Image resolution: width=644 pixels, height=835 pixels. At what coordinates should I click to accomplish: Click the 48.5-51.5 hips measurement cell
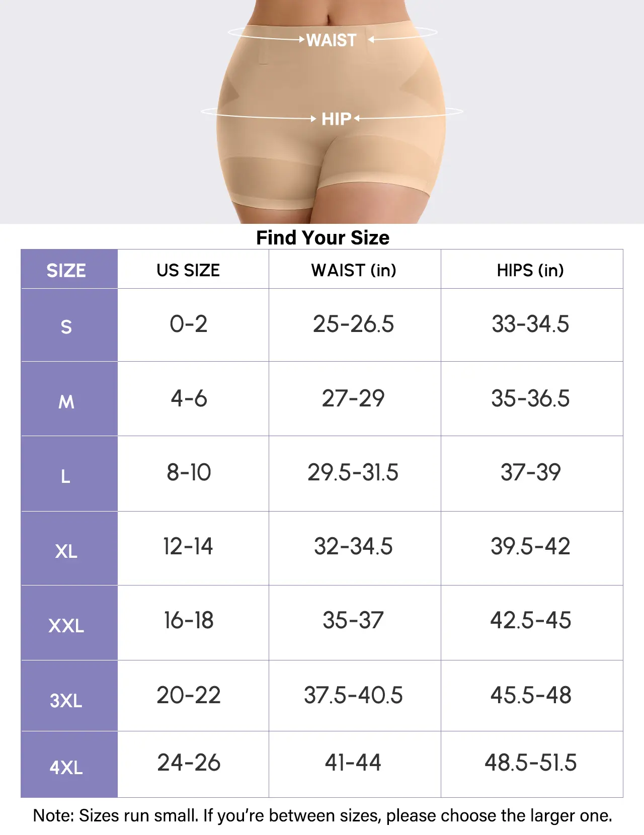pos(530,763)
